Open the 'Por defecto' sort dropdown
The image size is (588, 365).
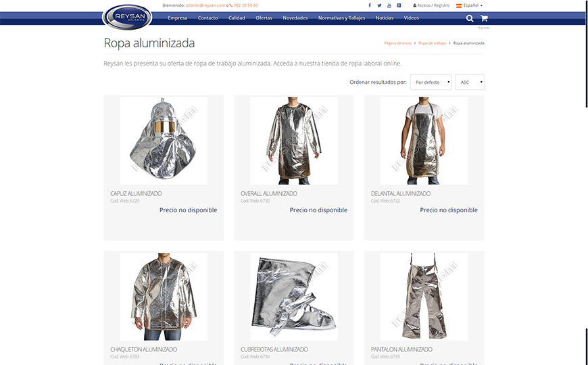(431, 82)
